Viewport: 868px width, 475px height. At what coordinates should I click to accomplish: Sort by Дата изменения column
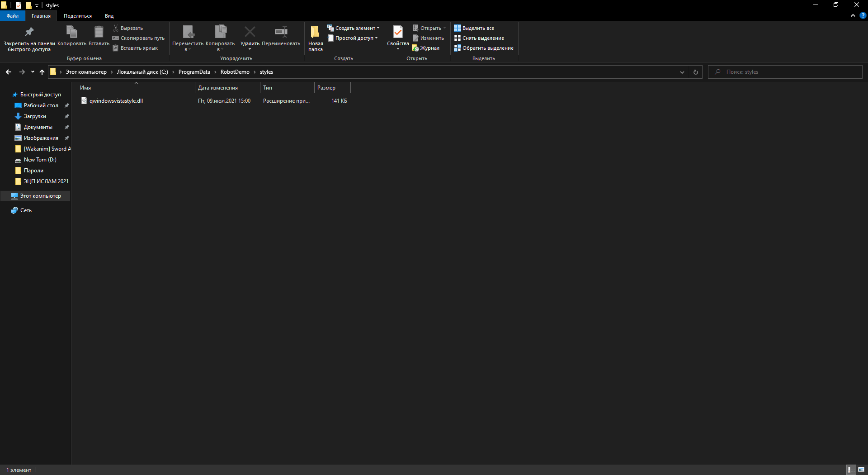(227, 88)
